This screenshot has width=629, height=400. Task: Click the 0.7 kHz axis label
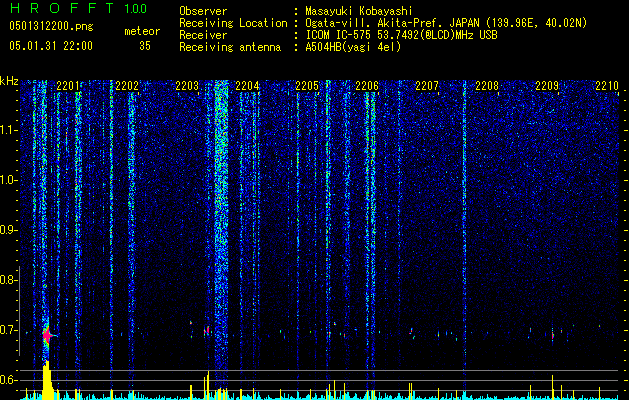8,330
